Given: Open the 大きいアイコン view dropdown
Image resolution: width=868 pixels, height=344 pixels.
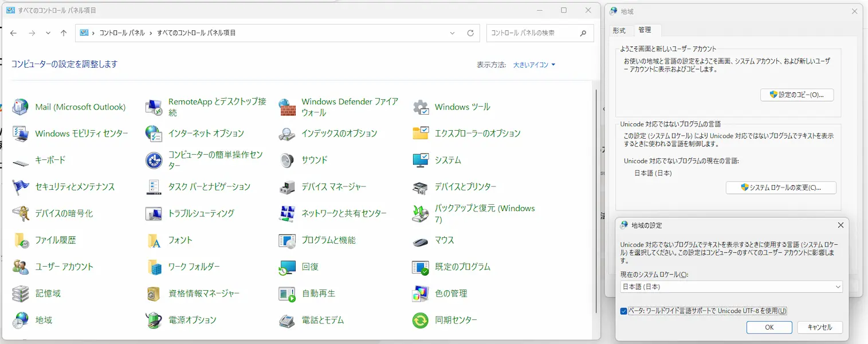Looking at the screenshot, I should click(x=534, y=65).
